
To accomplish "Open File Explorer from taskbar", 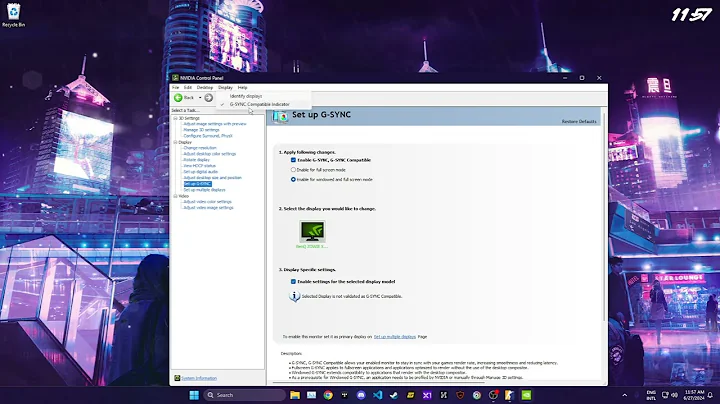I will point(295,395).
